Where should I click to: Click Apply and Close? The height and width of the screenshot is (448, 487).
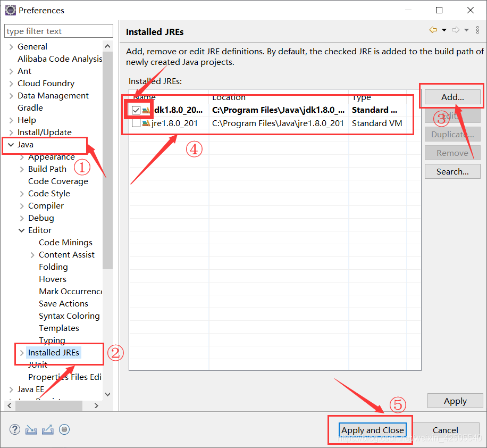coord(372,430)
